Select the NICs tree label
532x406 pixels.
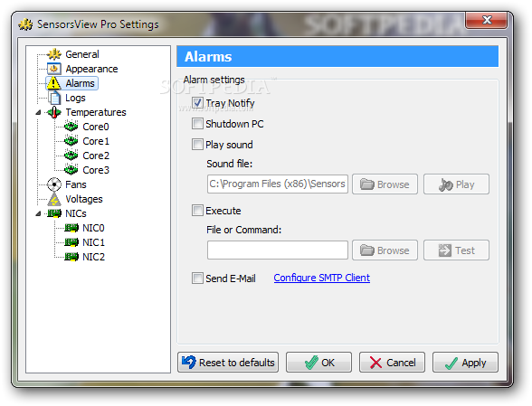[x=76, y=213]
